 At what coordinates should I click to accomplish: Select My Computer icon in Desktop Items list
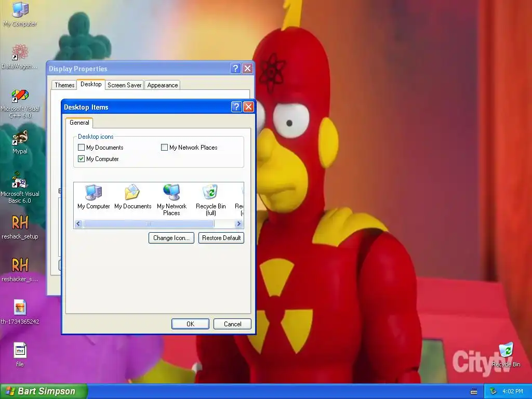94,197
